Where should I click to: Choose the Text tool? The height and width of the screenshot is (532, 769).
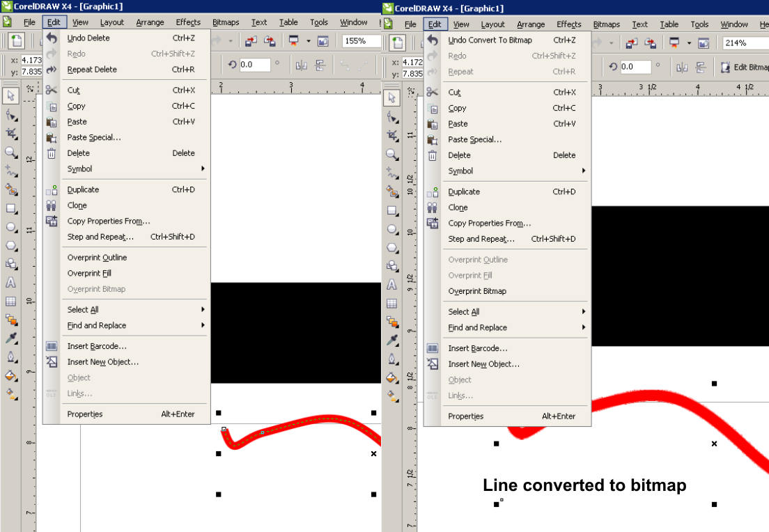pos(10,283)
